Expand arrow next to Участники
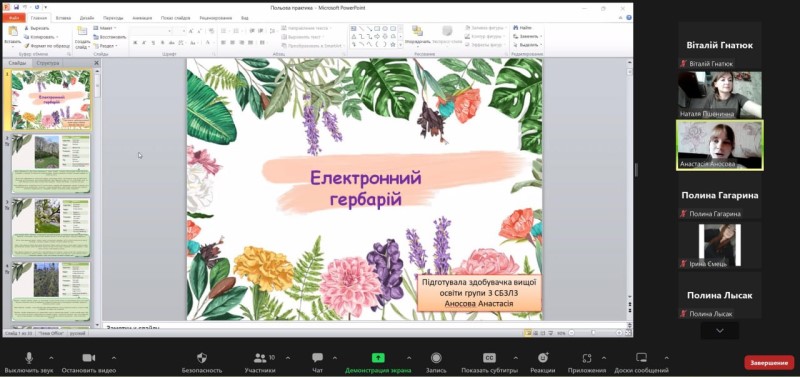 pyautogui.click(x=288, y=358)
